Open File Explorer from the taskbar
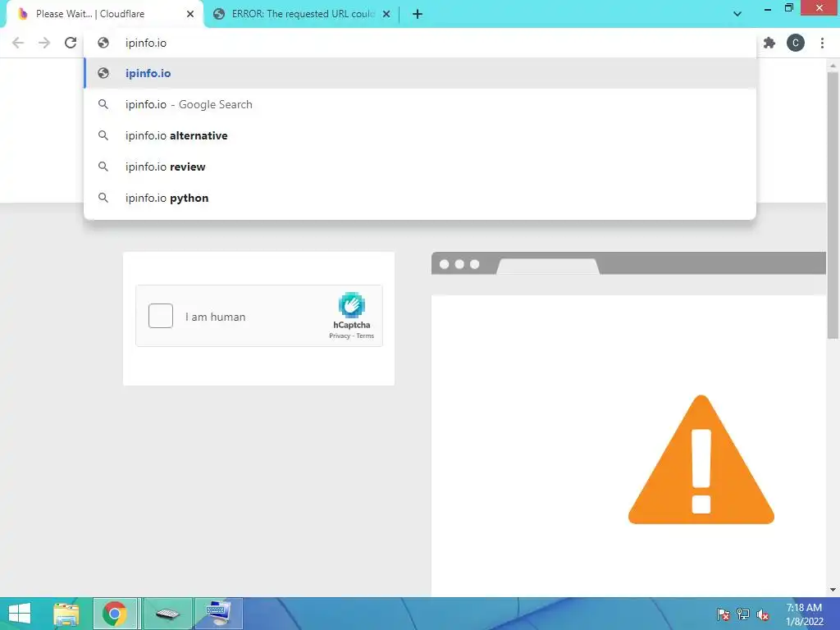 [x=66, y=614]
